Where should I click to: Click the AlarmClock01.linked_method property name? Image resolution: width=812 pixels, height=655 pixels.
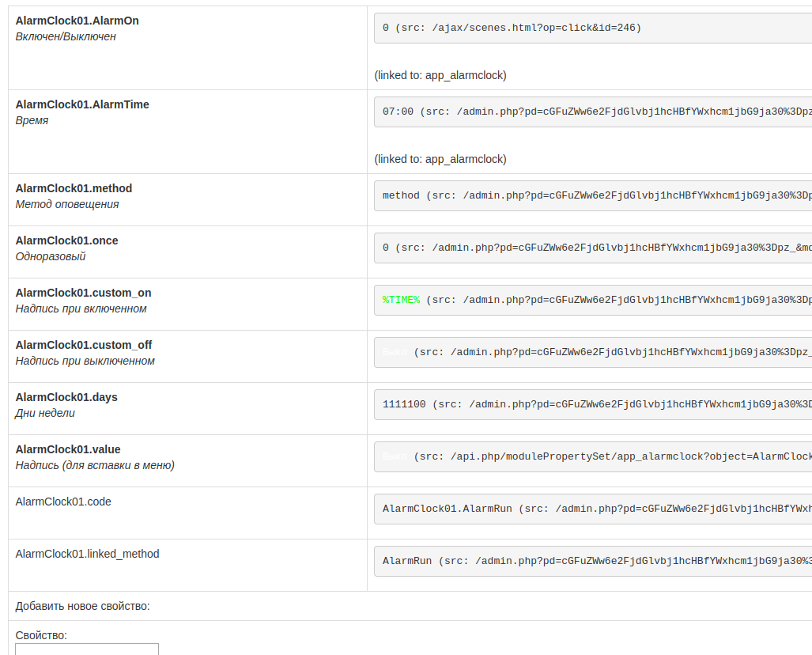[87, 554]
